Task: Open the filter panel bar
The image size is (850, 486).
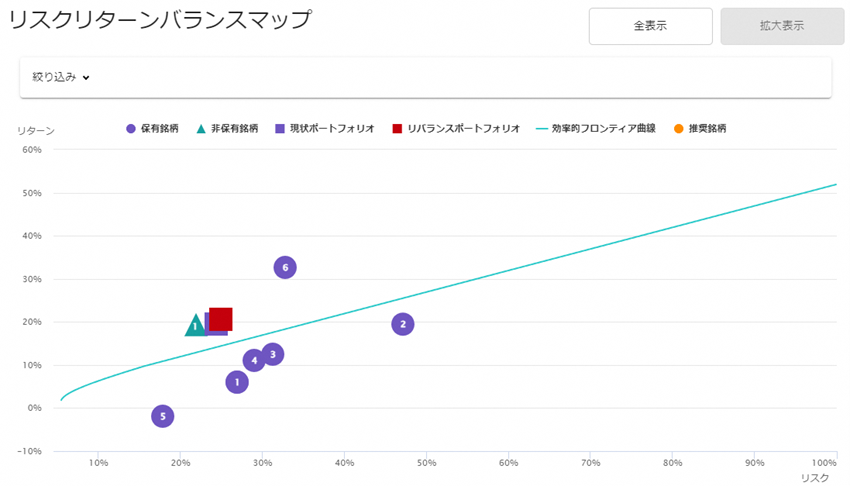Action: [x=426, y=77]
